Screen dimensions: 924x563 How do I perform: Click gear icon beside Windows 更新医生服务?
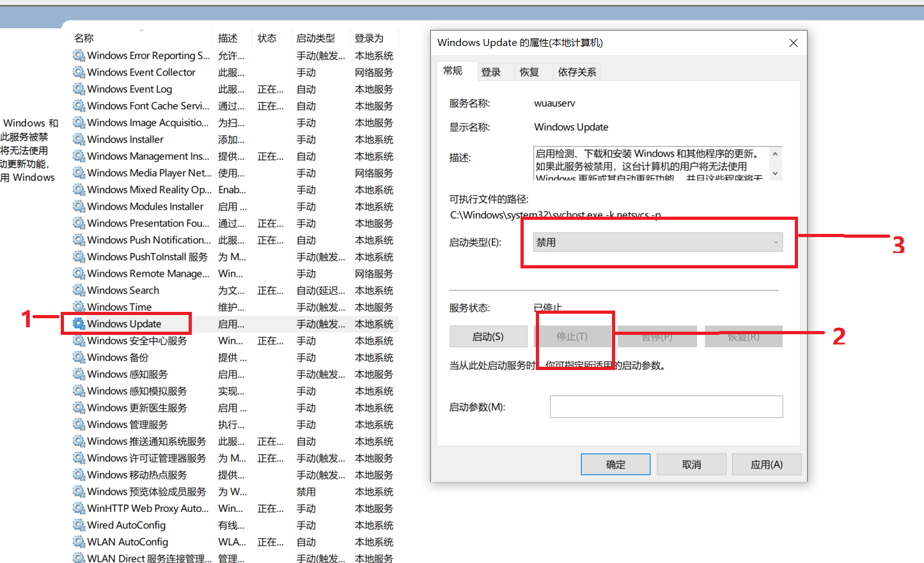(79, 408)
